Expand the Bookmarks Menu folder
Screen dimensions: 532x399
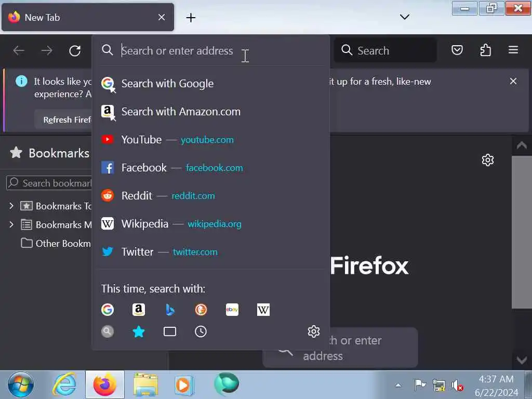pyautogui.click(x=11, y=224)
